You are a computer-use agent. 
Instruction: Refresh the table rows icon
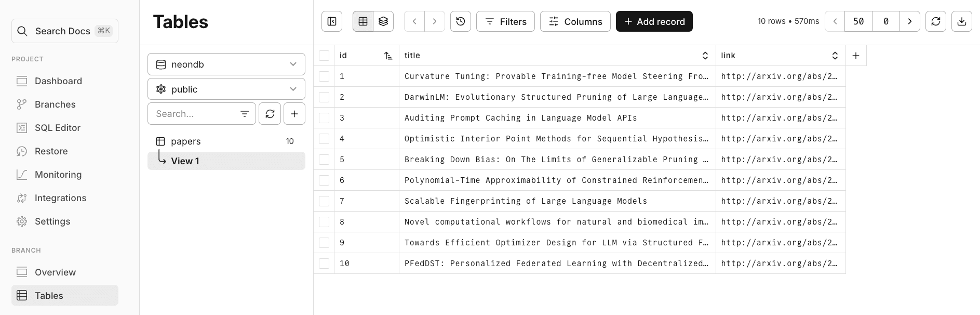(936, 21)
